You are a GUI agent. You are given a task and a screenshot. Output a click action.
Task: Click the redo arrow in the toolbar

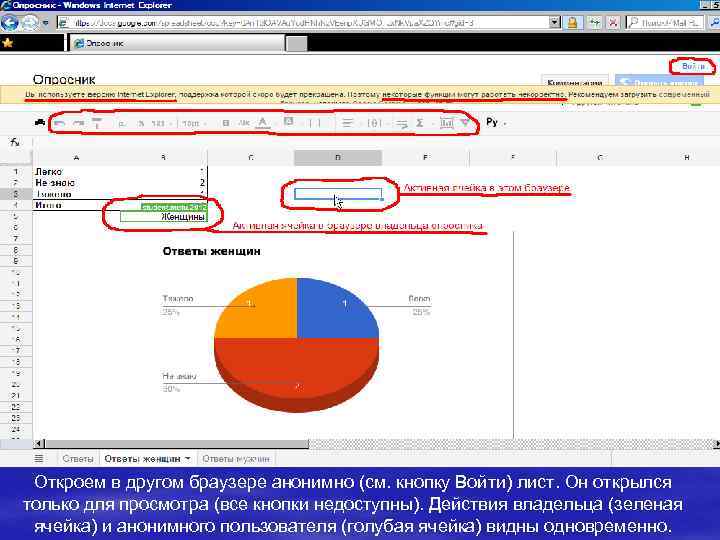(x=79, y=123)
